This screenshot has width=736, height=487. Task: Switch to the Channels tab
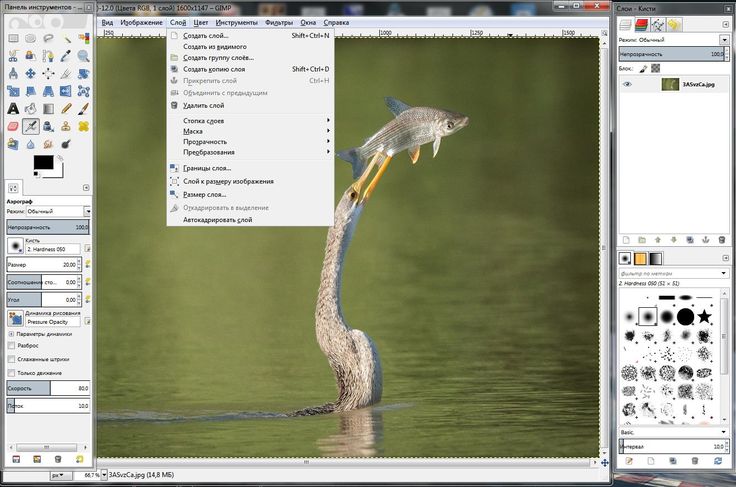pos(641,24)
